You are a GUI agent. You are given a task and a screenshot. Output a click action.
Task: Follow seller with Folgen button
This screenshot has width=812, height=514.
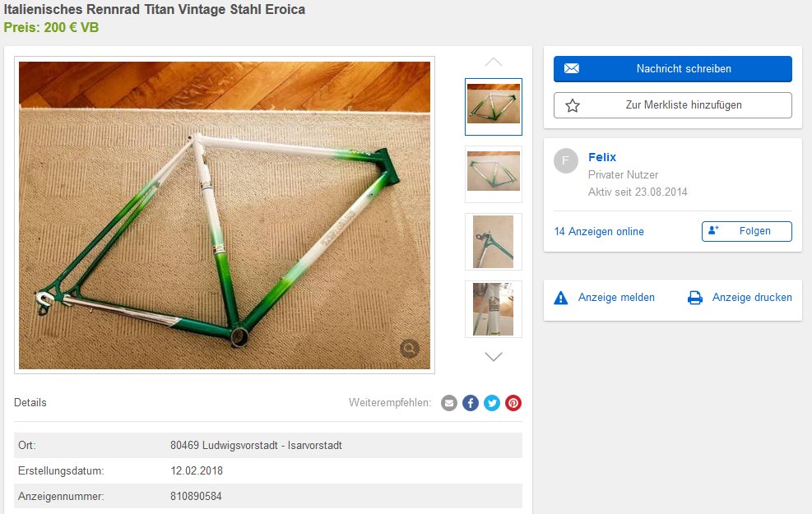pyautogui.click(x=746, y=231)
